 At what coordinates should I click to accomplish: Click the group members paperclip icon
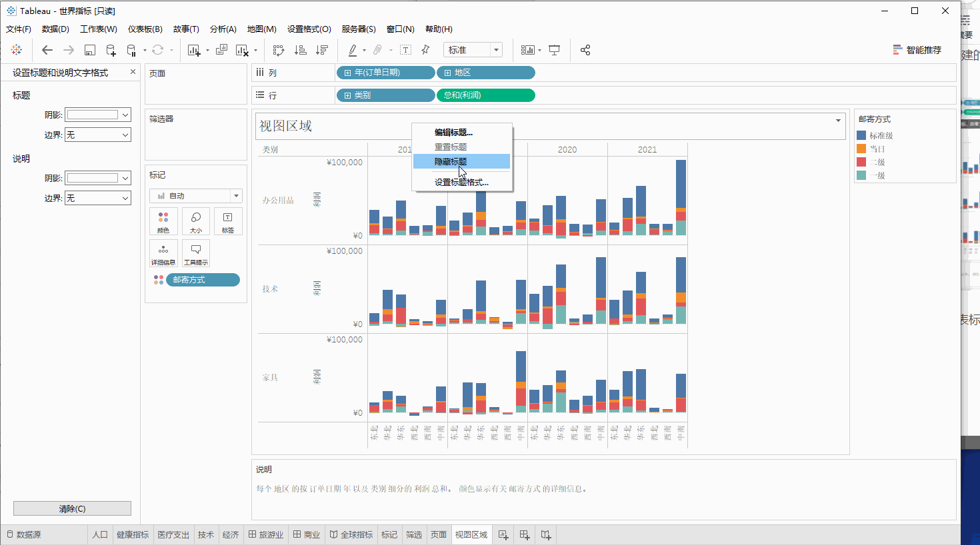377,50
